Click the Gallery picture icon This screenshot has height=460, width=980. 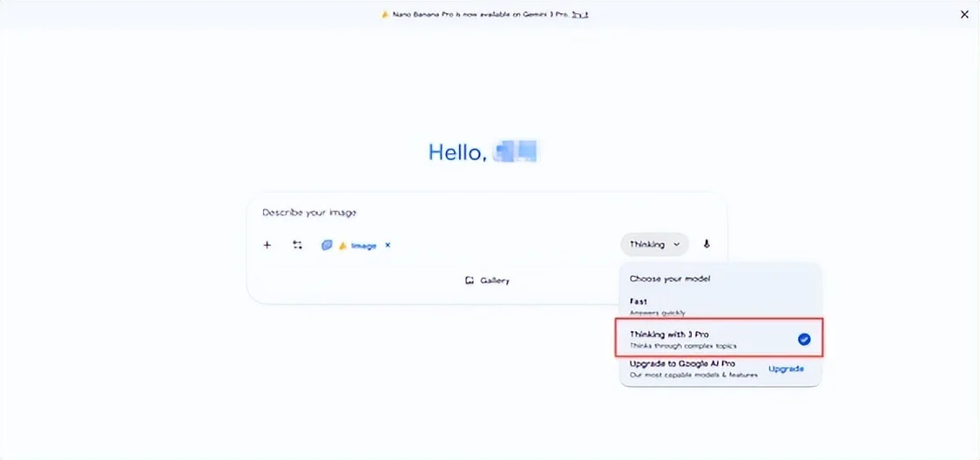(x=470, y=281)
